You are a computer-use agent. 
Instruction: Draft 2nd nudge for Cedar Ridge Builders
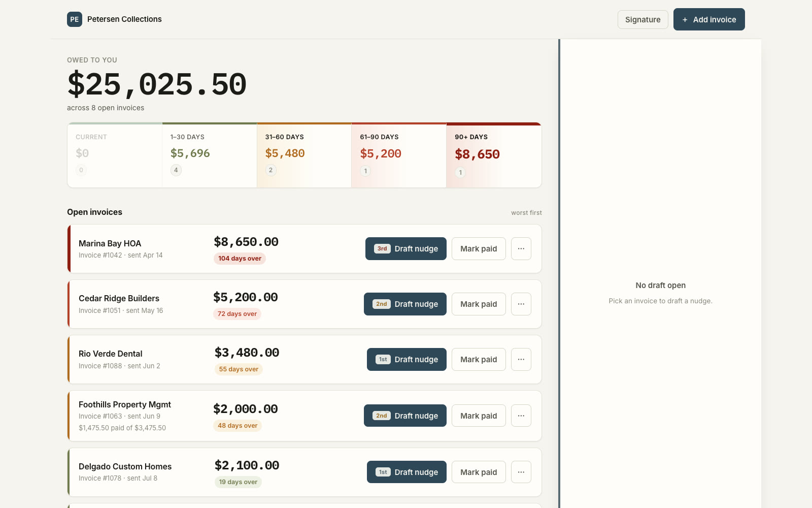click(x=405, y=304)
